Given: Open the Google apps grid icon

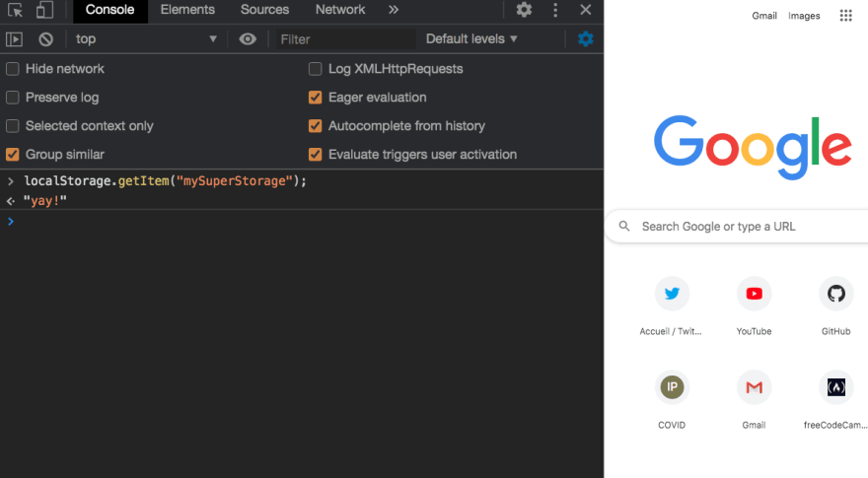Looking at the screenshot, I should pyautogui.click(x=846, y=16).
